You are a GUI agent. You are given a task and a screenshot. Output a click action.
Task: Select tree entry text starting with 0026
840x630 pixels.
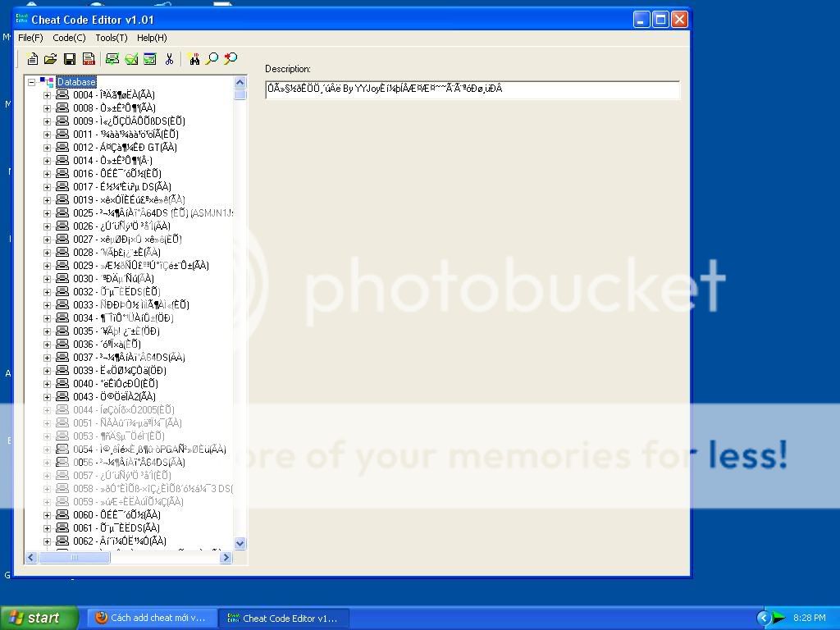tap(121, 226)
